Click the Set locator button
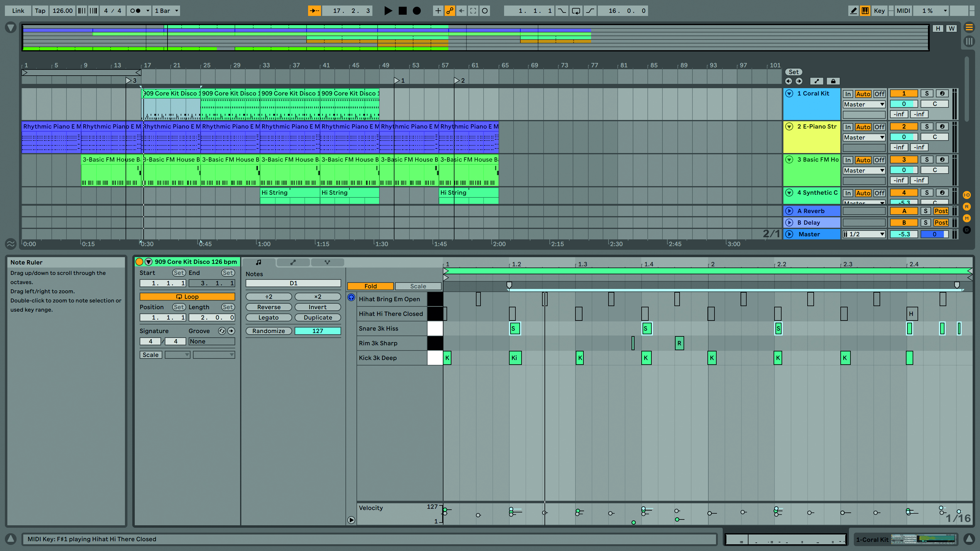 tap(793, 72)
